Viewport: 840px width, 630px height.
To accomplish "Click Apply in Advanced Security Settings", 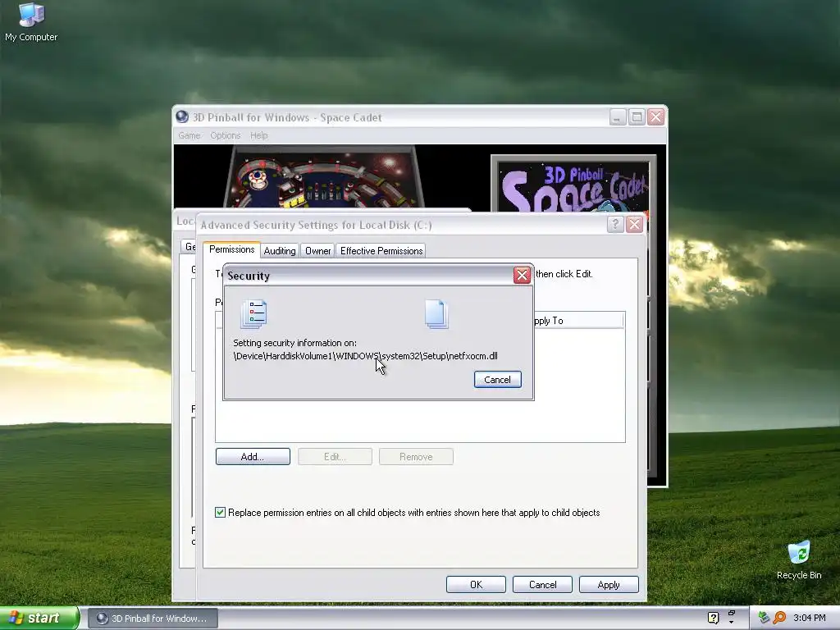I will [x=609, y=584].
